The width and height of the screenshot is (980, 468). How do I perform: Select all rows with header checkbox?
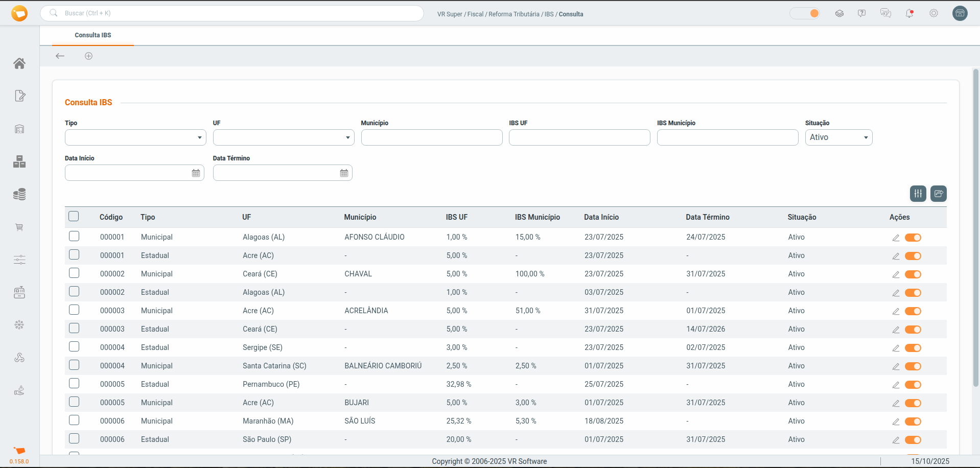(74, 217)
